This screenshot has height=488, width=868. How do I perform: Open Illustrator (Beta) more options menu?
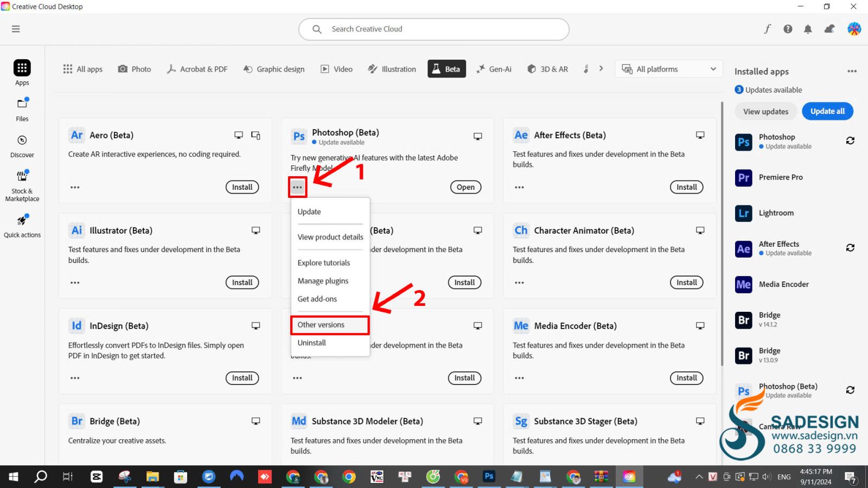click(75, 282)
